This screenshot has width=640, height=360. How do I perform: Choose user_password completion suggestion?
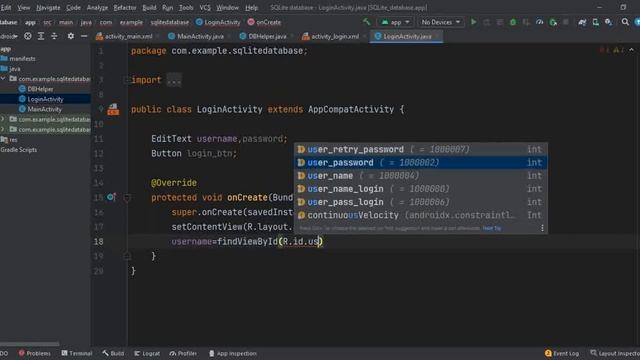pos(421,162)
